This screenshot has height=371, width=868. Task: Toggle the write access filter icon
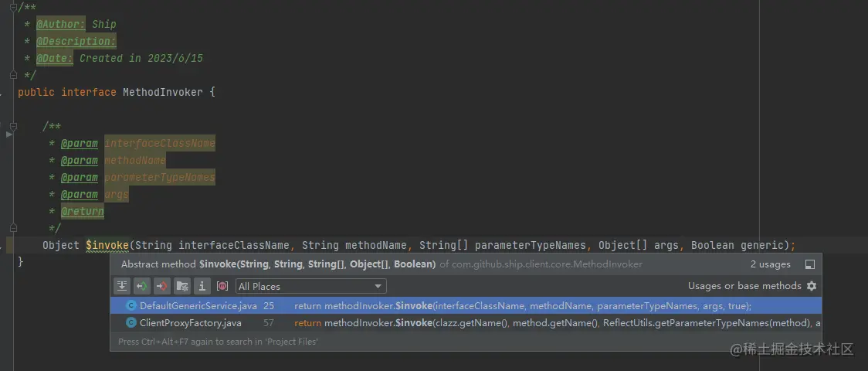(x=161, y=286)
